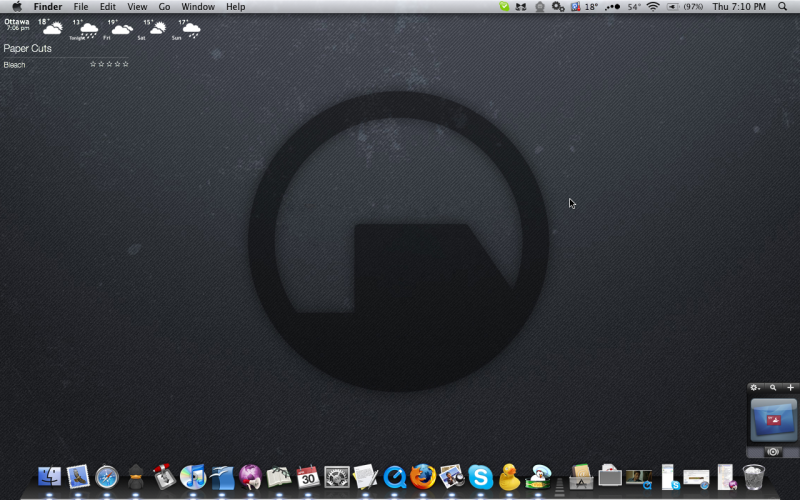
Task: Open Cyberduck yellow rubber duck icon
Action: [509, 477]
